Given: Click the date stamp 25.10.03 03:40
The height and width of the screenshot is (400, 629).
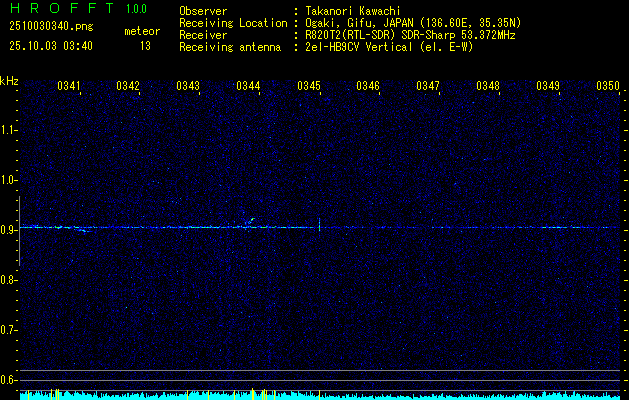Looking at the screenshot, I should point(51,46).
